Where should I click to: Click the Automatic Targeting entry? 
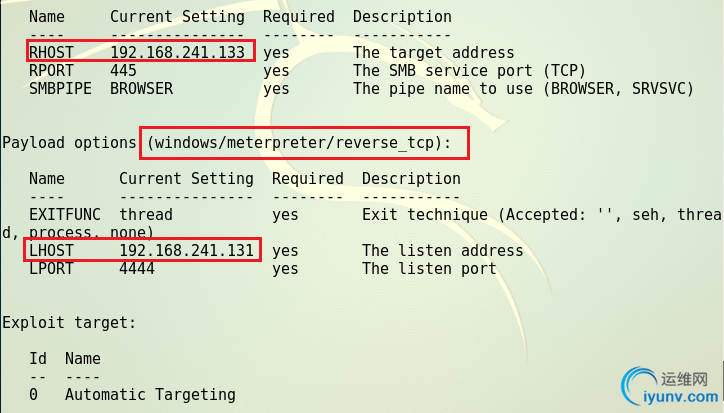pyautogui.click(x=150, y=395)
